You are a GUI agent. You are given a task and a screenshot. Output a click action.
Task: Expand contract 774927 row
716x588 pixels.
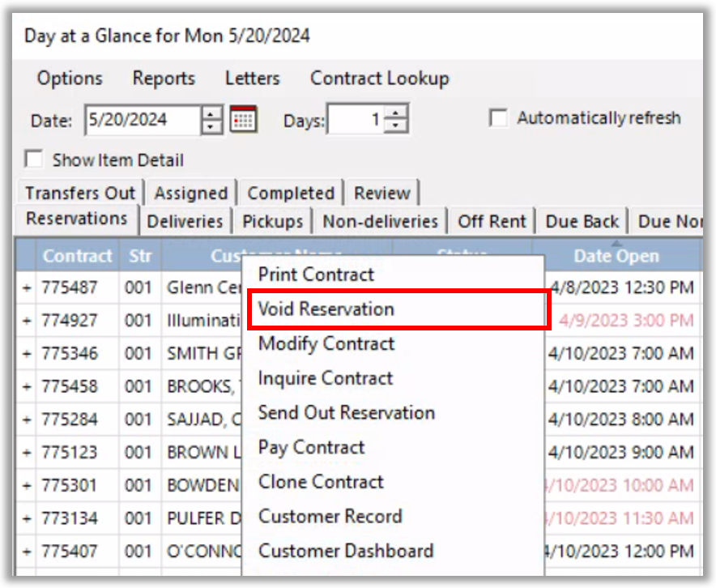coord(27,321)
